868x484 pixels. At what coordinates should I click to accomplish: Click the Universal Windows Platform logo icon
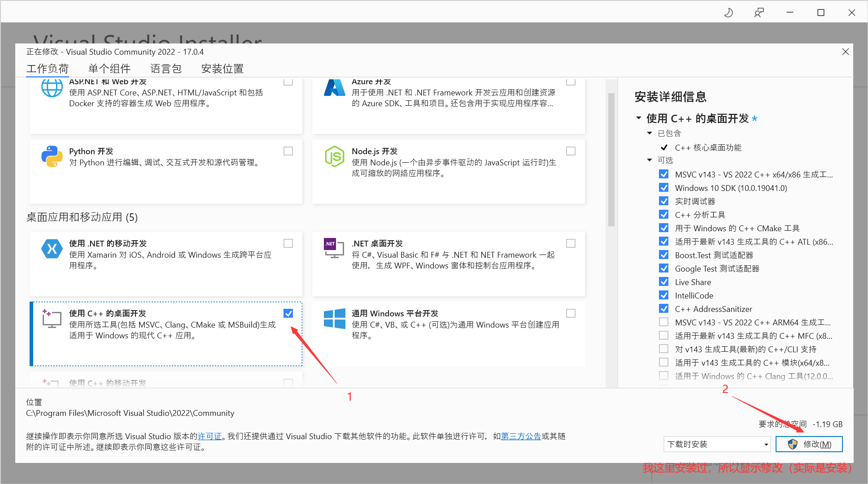click(335, 319)
